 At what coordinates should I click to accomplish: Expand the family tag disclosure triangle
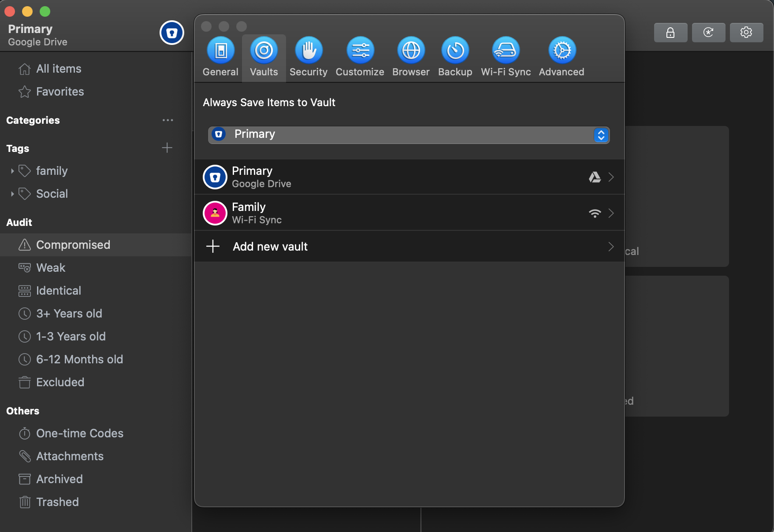12,171
